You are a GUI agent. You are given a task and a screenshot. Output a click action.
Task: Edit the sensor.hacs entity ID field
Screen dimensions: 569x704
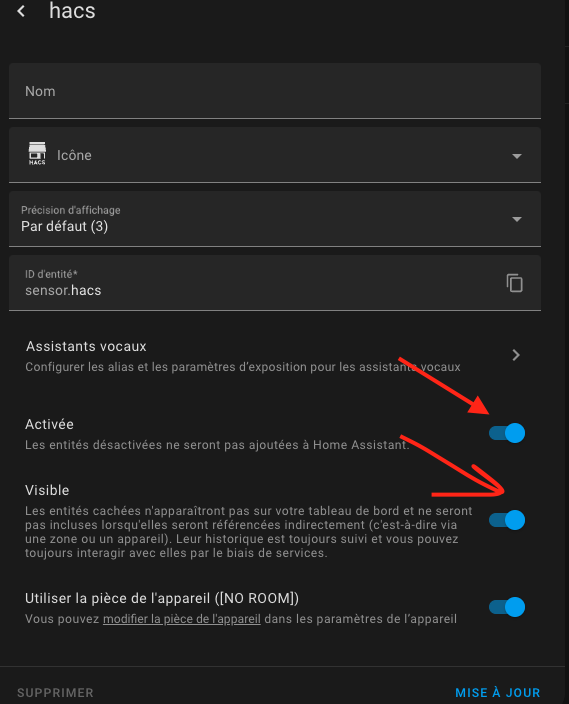click(260, 283)
